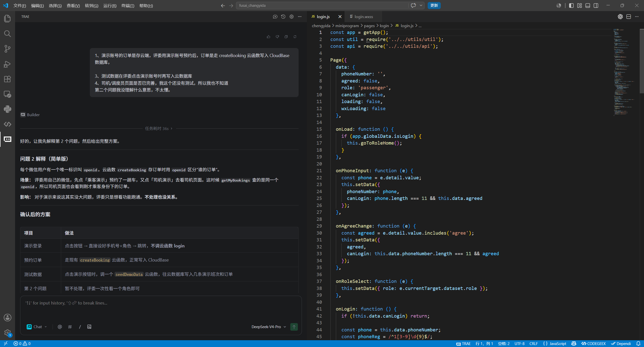Screen dimensions: 644x347
Task: Toggle the secondary sidebar layout button
Action: pos(596,6)
